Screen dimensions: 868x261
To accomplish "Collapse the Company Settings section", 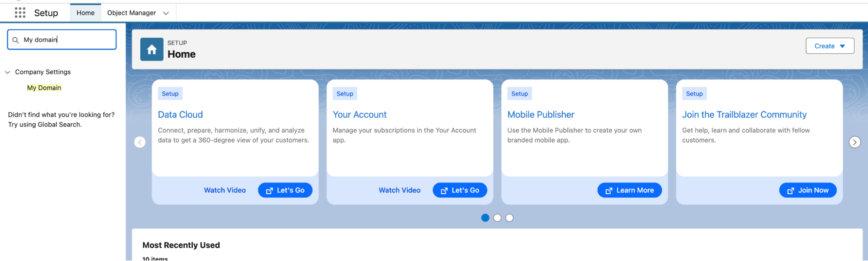I will coord(7,72).
